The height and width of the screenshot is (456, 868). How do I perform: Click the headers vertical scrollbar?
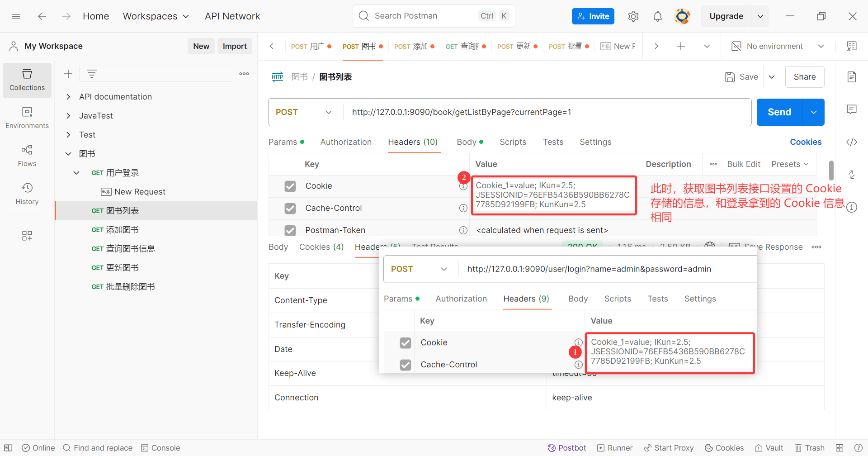(831, 171)
